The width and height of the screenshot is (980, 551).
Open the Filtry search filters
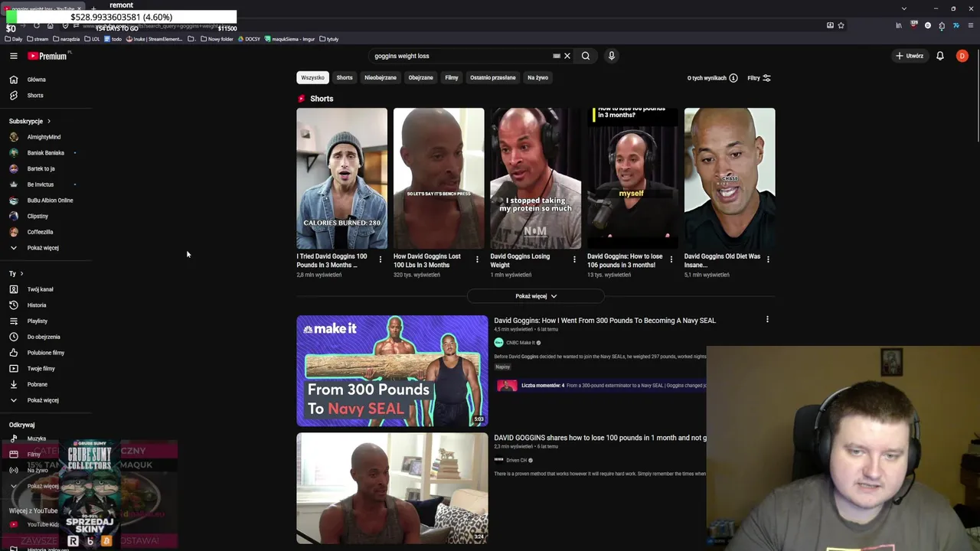click(x=759, y=78)
